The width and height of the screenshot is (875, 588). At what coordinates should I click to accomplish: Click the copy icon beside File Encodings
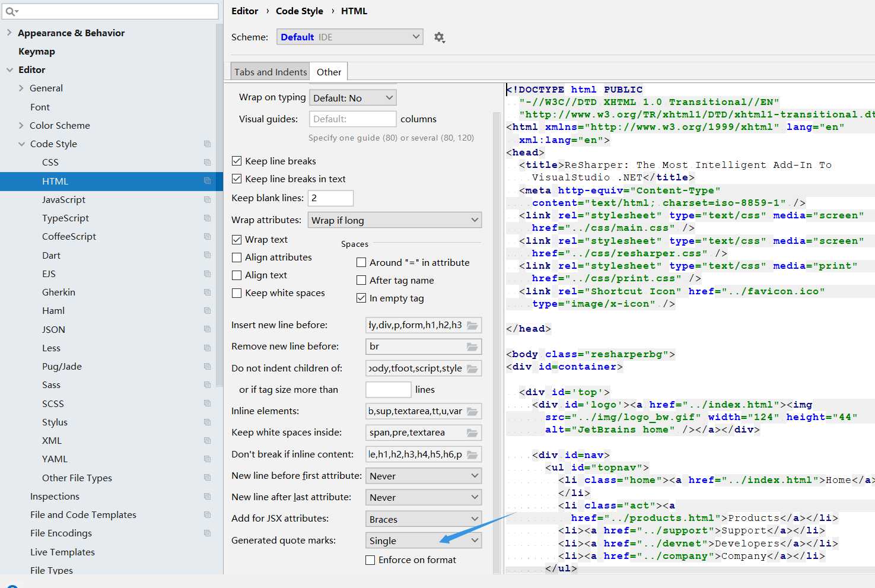pos(207,533)
